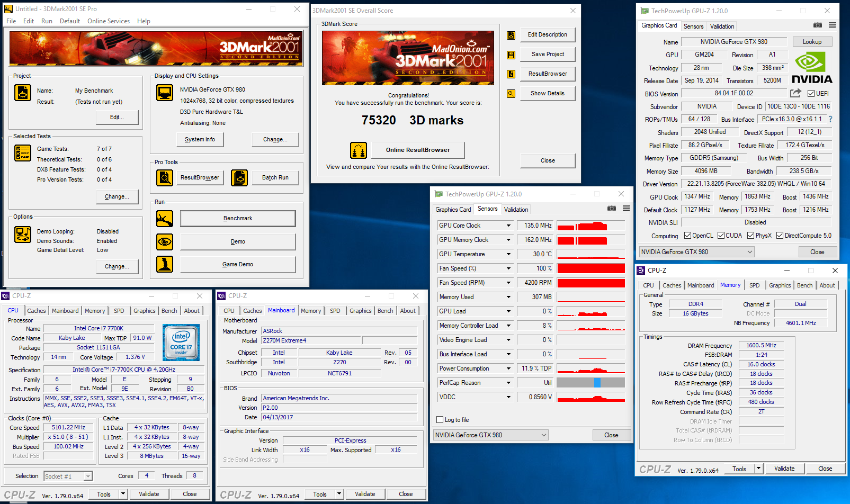Toggle the UEFI checkbox in GPU-Z

(811, 93)
